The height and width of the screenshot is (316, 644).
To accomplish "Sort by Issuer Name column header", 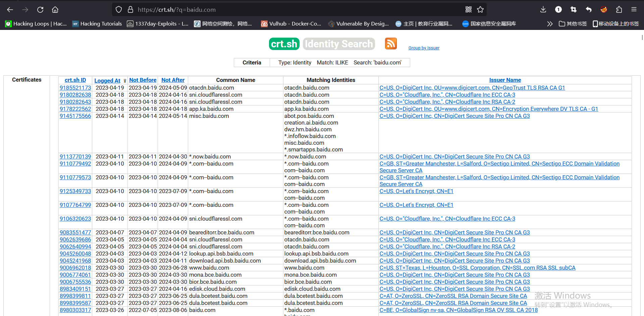I will (505, 80).
